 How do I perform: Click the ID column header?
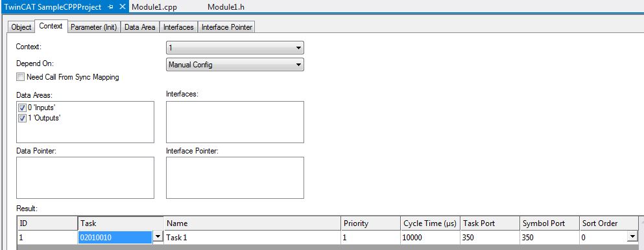(x=47, y=223)
